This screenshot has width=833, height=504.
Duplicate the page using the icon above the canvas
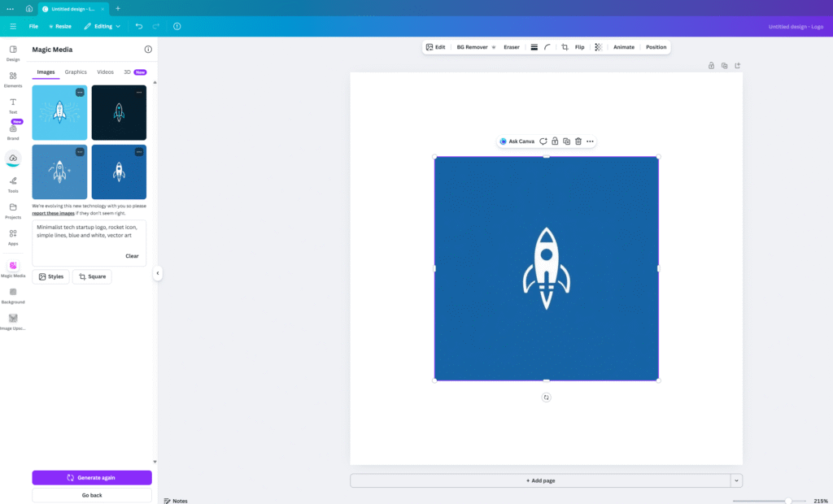(x=724, y=66)
